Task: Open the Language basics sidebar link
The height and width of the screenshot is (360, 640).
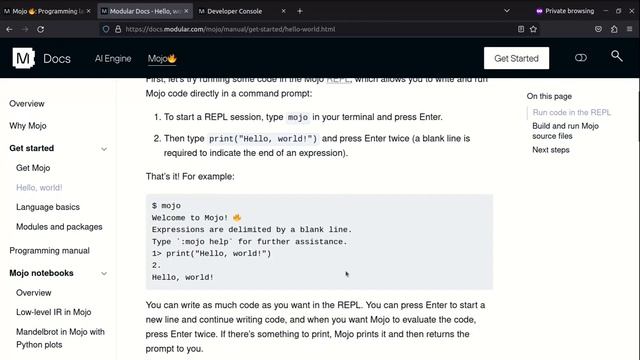Action: (48, 207)
